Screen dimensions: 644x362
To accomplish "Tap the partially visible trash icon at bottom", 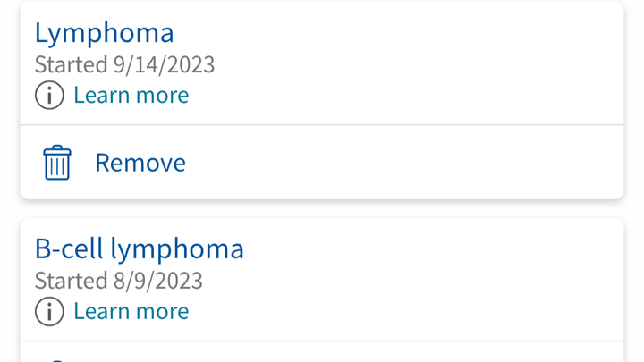I will pos(57,360).
